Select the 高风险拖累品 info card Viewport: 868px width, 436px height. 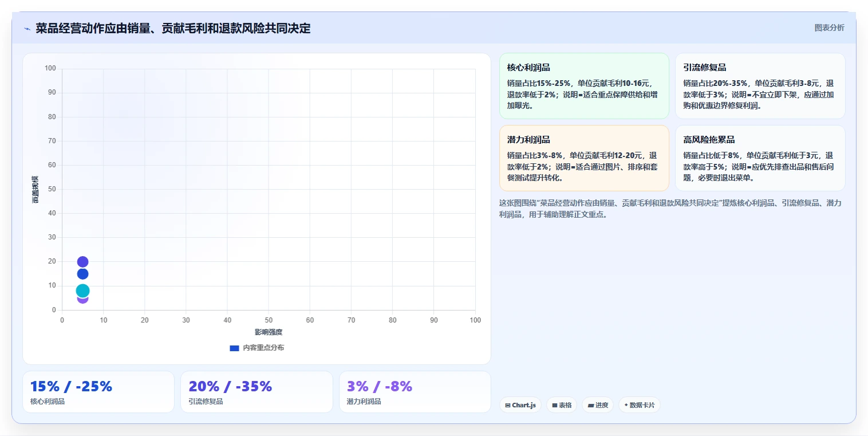pyautogui.click(x=760, y=158)
